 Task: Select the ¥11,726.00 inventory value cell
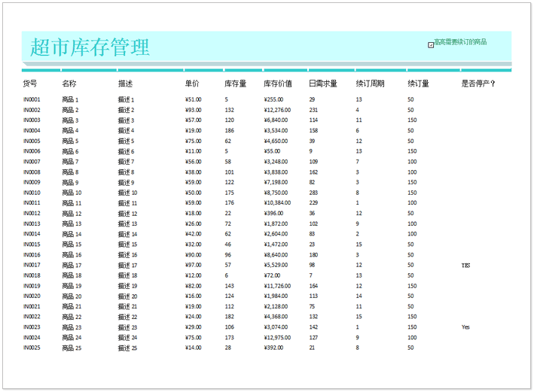[277, 286]
